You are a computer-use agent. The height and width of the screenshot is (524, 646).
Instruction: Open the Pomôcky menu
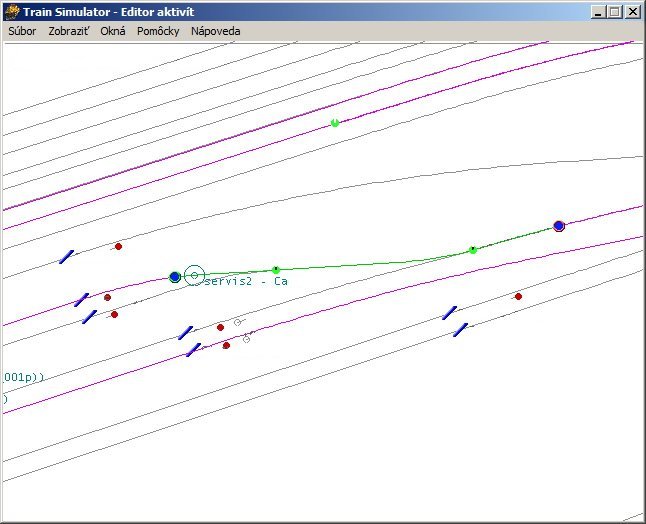(158, 31)
